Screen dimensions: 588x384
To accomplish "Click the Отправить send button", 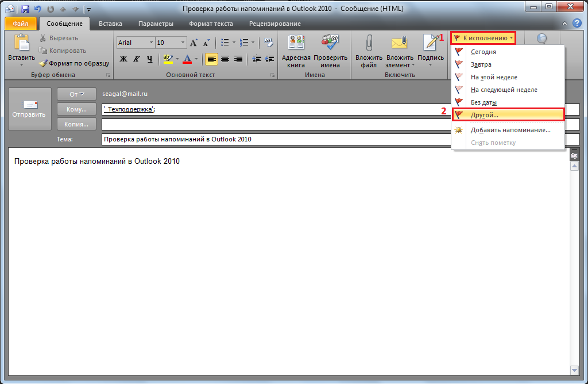I will 30,109.
